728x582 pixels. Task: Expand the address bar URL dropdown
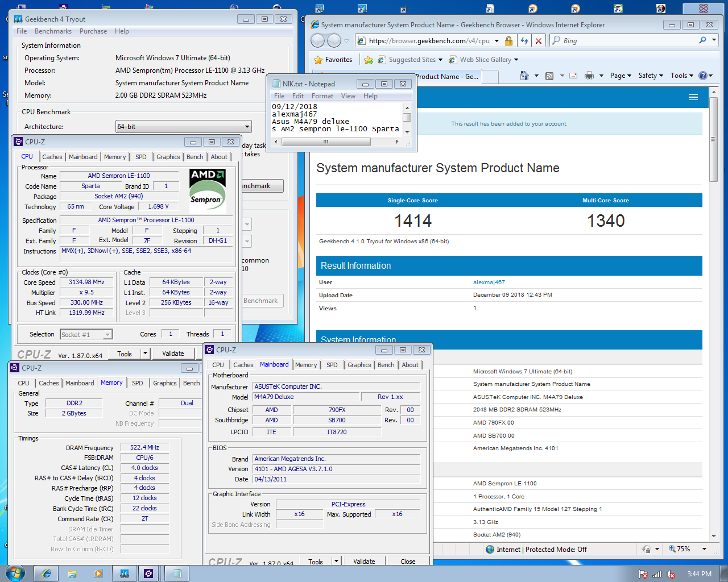[x=497, y=41]
